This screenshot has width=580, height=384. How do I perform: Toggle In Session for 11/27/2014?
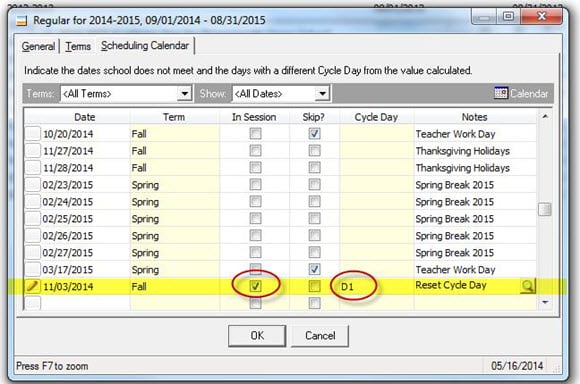click(255, 151)
